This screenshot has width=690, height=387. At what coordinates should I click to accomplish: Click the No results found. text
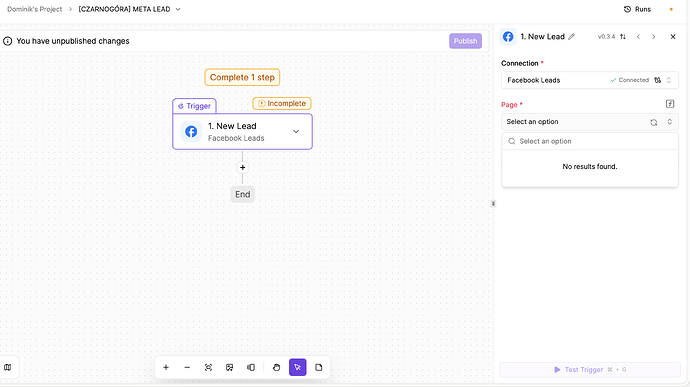[x=590, y=166]
